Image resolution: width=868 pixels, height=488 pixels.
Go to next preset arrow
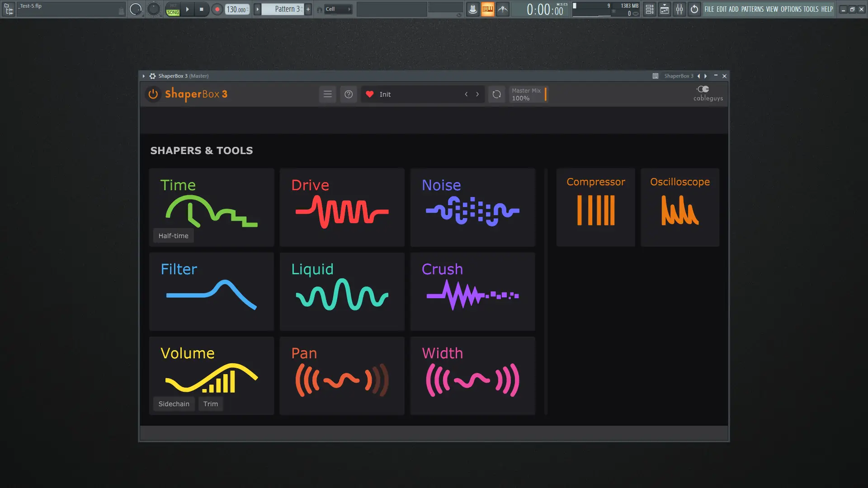click(477, 94)
